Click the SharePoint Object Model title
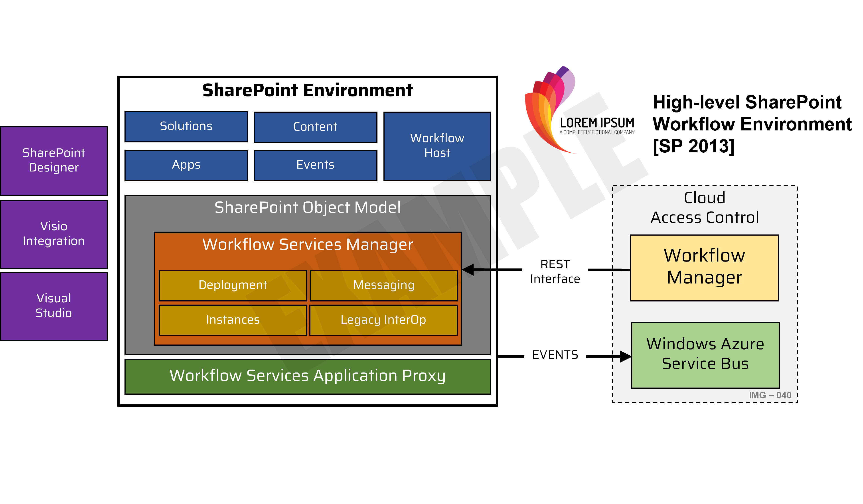The height and width of the screenshot is (504, 863). tap(307, 207)
